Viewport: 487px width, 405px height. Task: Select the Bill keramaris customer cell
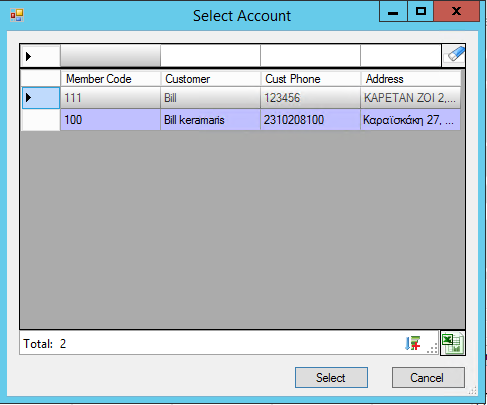[x=210, y=120]
